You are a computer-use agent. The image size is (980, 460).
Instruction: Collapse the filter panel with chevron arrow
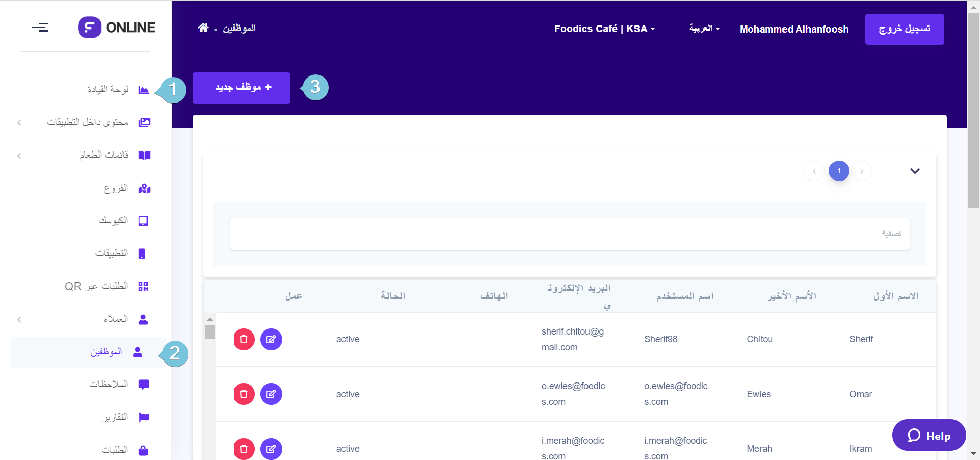click(x=915, y=171)
